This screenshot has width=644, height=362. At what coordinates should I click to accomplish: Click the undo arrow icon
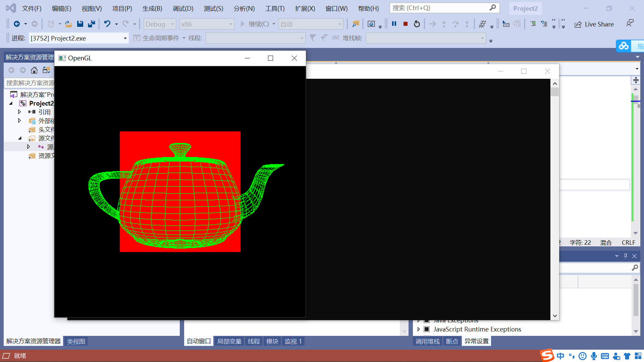pos(107,24)
